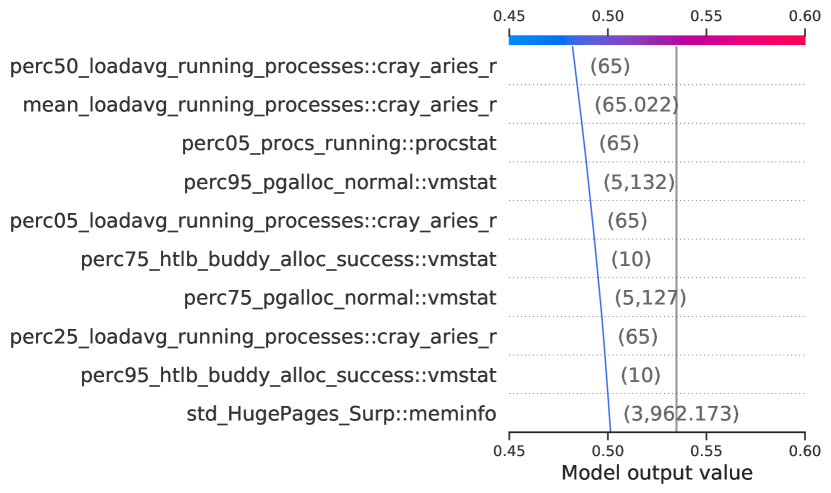The height and width of the screenshot is (493, 831).
Task: Click the value (65.022) annotation
Action: (636, 105)
